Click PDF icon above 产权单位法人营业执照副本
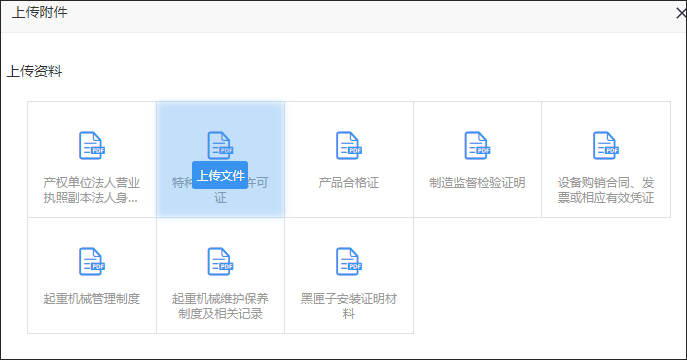 92,146
